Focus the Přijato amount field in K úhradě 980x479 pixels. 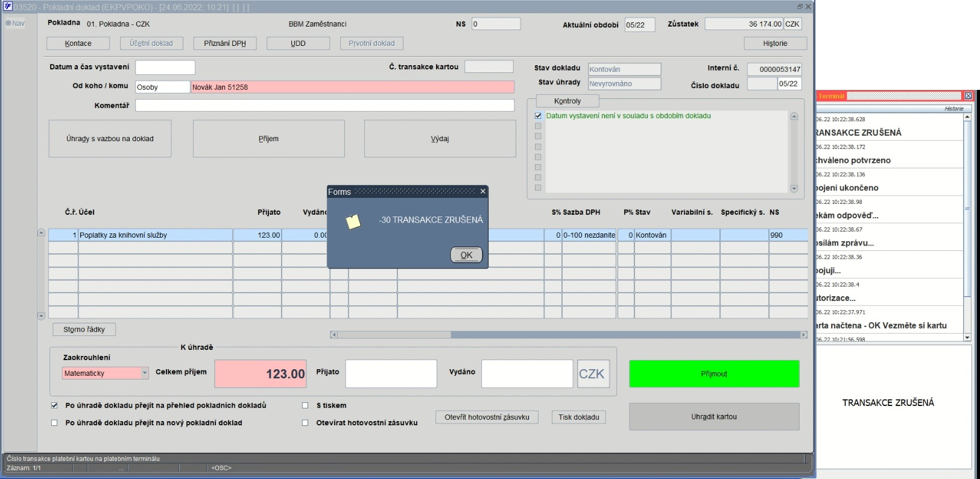tap(391, 374)
